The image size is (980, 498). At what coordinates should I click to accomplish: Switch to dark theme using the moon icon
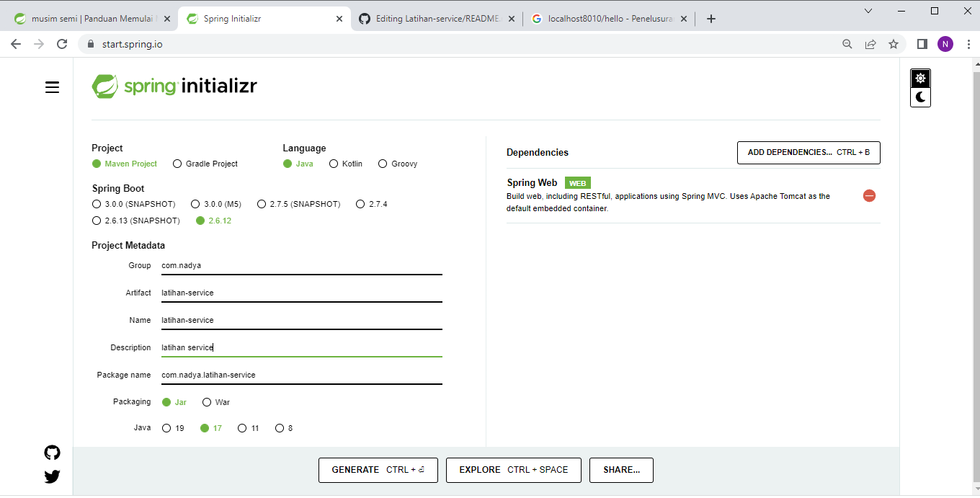pyautogui.click(x=920, y=96)
